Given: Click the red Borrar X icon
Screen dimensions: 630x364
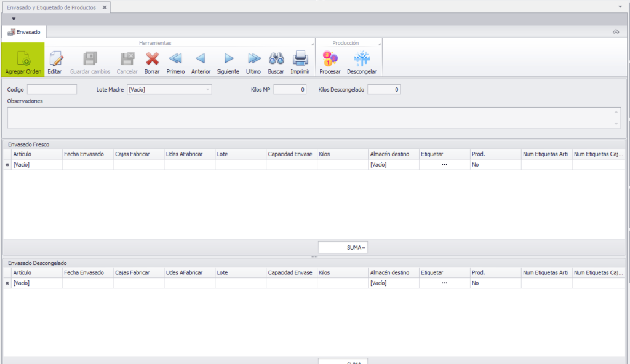Looking at the screenshot, I should point(153,59).
